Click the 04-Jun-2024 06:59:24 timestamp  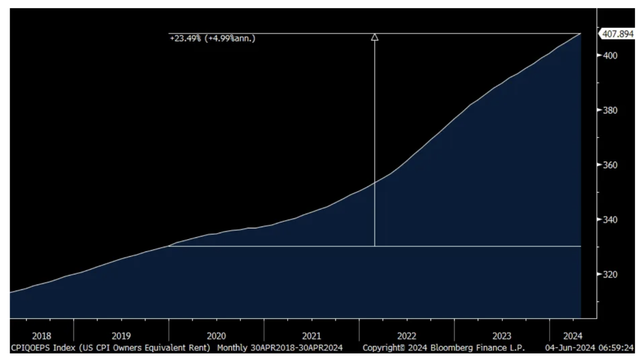pos(590,347)
